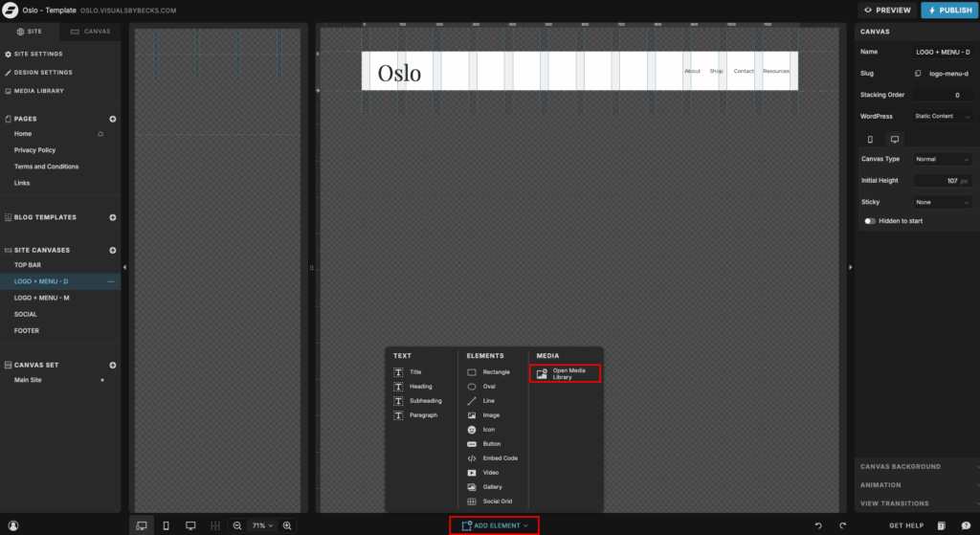Click the redo arrow icon
The image size is (980, 535).
point(843,525)
